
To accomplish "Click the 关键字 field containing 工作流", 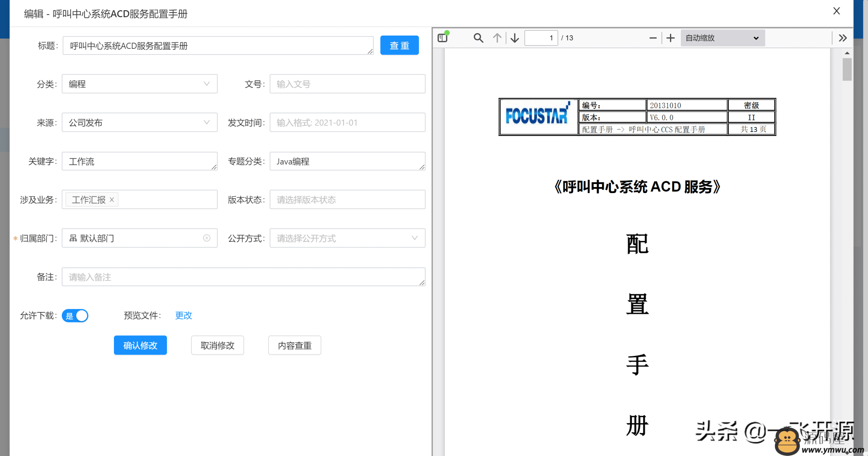I will click(x=140, y=161).
